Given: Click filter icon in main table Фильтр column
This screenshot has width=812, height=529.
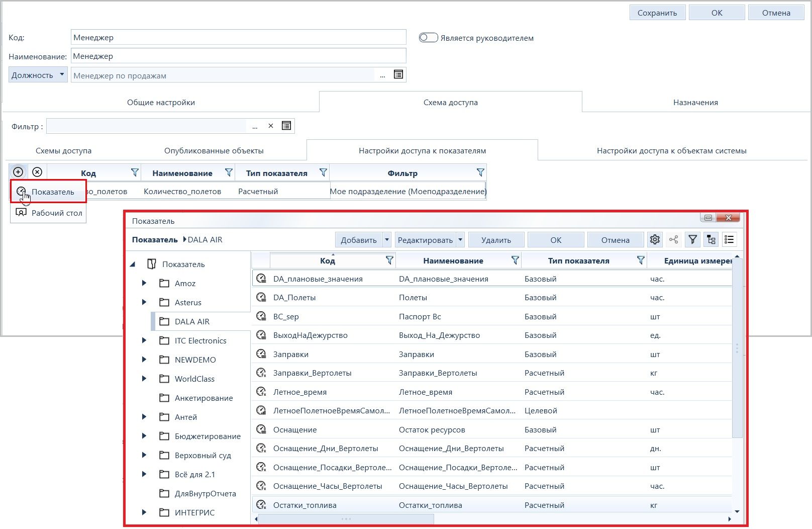Looking at the screenshot, I should click(480, 172).
